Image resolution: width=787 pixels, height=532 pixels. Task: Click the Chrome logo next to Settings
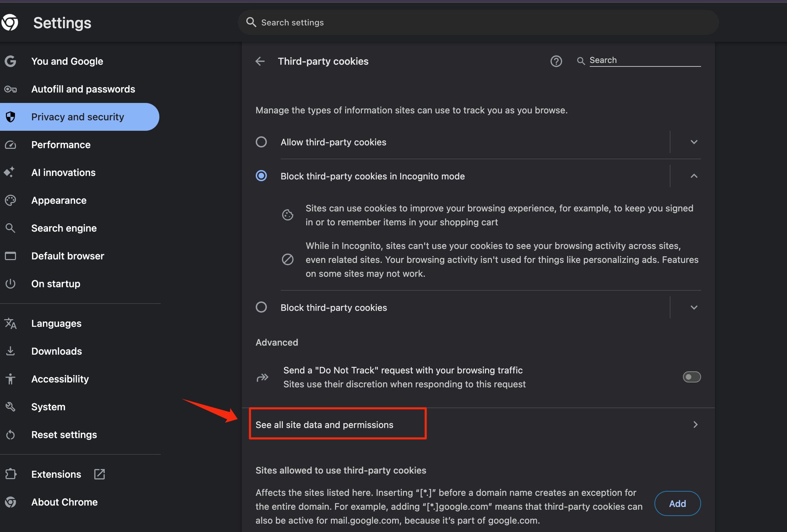coord(10,22)
